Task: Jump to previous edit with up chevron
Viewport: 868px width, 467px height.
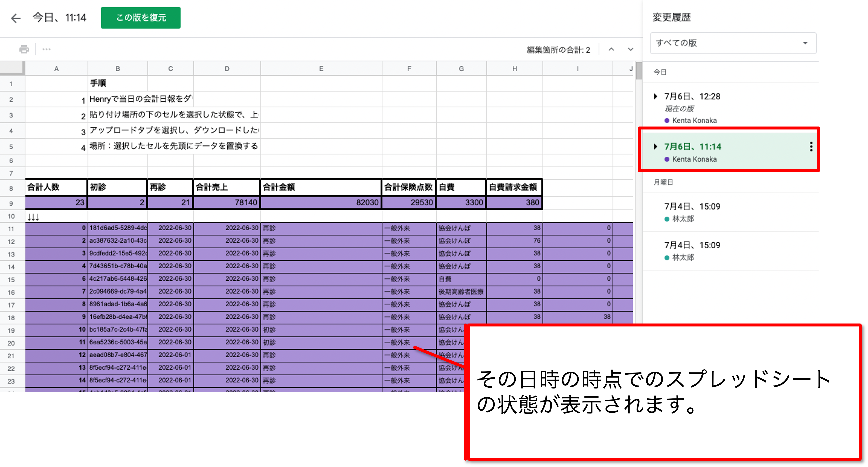Action: (611, 50)
